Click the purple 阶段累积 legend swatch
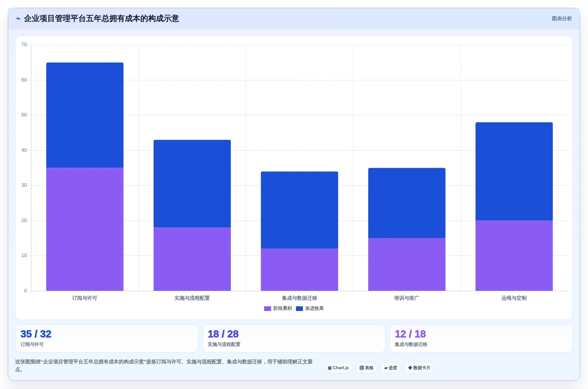588x389 pixels. [268, 309]
